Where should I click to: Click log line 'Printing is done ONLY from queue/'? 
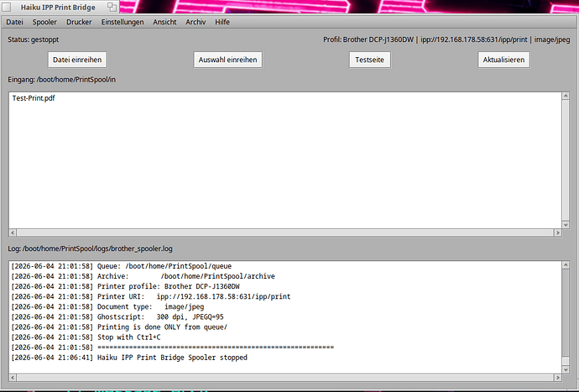pos(119,327)
